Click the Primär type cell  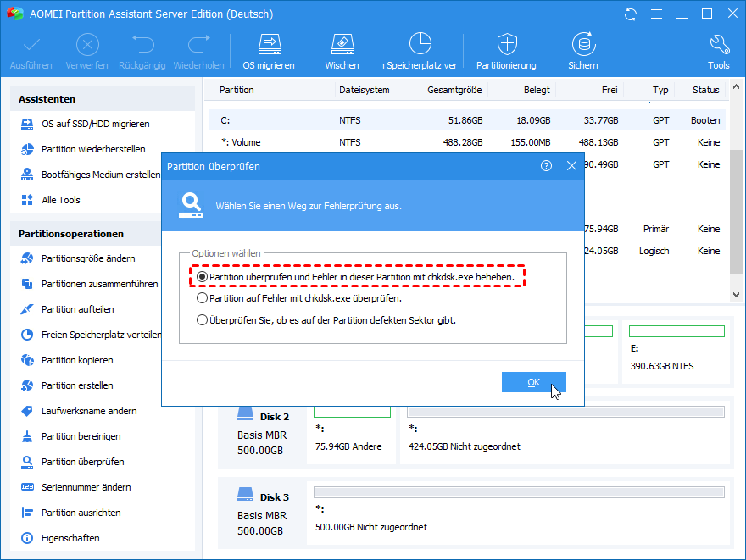656,229
